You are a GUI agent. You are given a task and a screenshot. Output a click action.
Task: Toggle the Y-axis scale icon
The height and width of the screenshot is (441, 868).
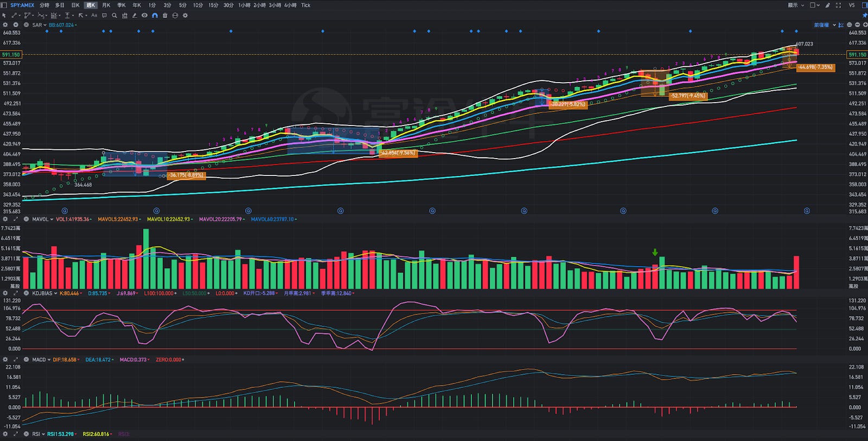(x=841, y=25)
